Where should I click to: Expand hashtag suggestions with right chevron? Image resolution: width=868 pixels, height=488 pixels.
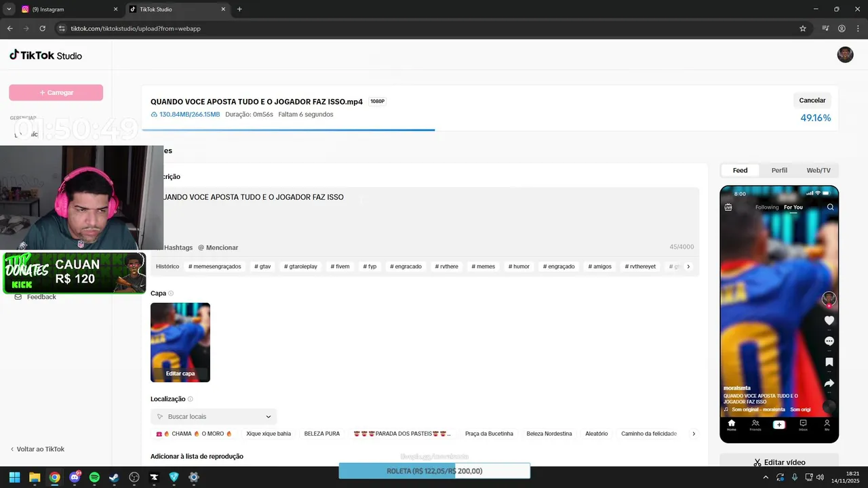click(688, 266)
